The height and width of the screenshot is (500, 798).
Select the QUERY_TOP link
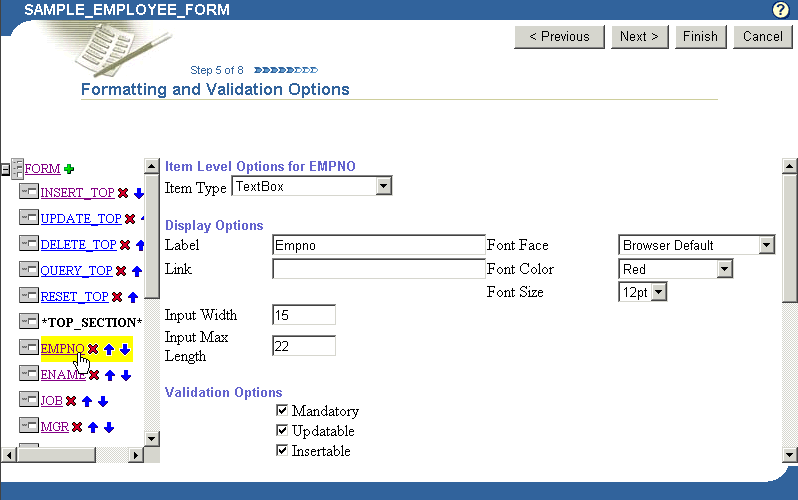76,270
